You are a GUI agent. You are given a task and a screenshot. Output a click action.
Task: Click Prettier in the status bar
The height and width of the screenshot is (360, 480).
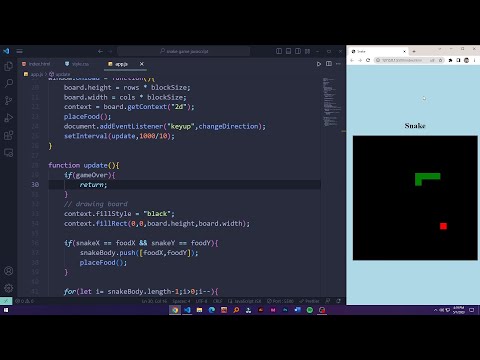[309, 301]
